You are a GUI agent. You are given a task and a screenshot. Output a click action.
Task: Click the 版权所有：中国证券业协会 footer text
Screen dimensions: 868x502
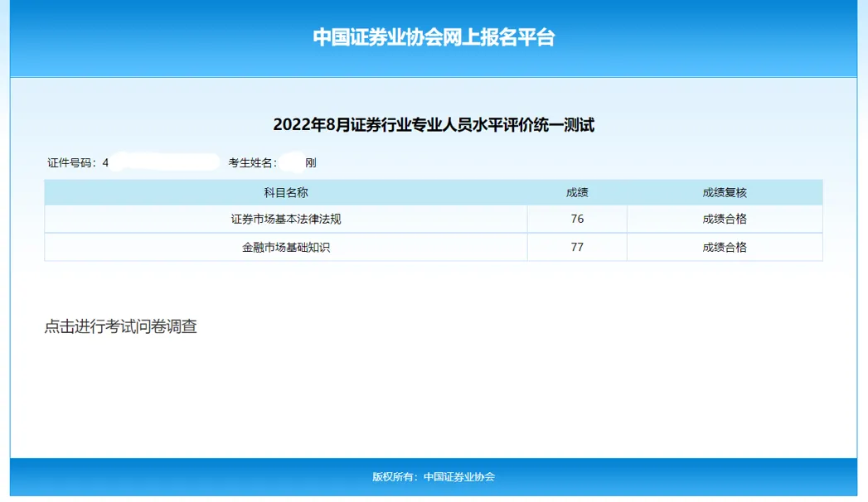click(x=434, y=476)
